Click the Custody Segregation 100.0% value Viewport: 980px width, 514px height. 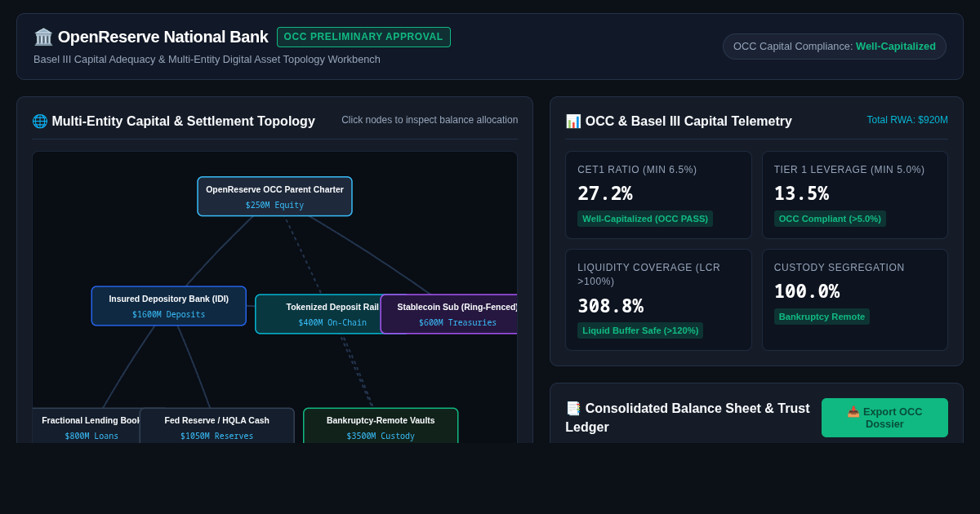pyautogui.click(x=807, y=291)
